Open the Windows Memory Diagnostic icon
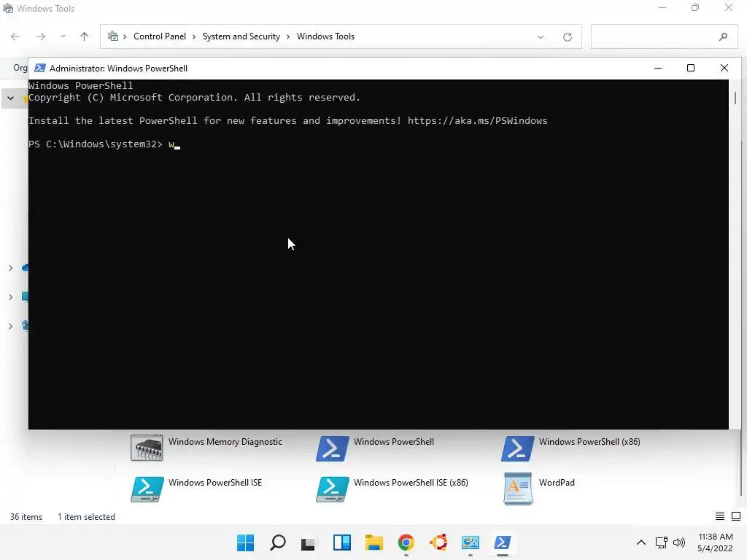Viewport: 747px width, 560px height. point(147,448)
